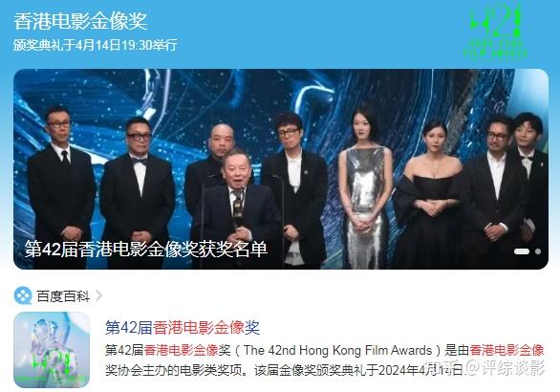The height and width of the screenshot is (392, 560).
Task: Click the awards ceremony banner photo
Action: (281, 168)
